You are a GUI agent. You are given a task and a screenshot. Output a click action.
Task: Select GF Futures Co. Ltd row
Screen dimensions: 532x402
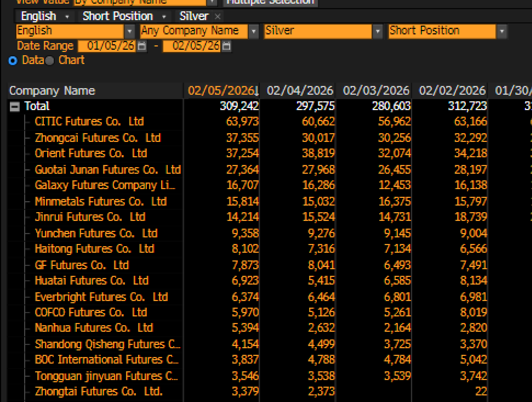tap(82, 265)
